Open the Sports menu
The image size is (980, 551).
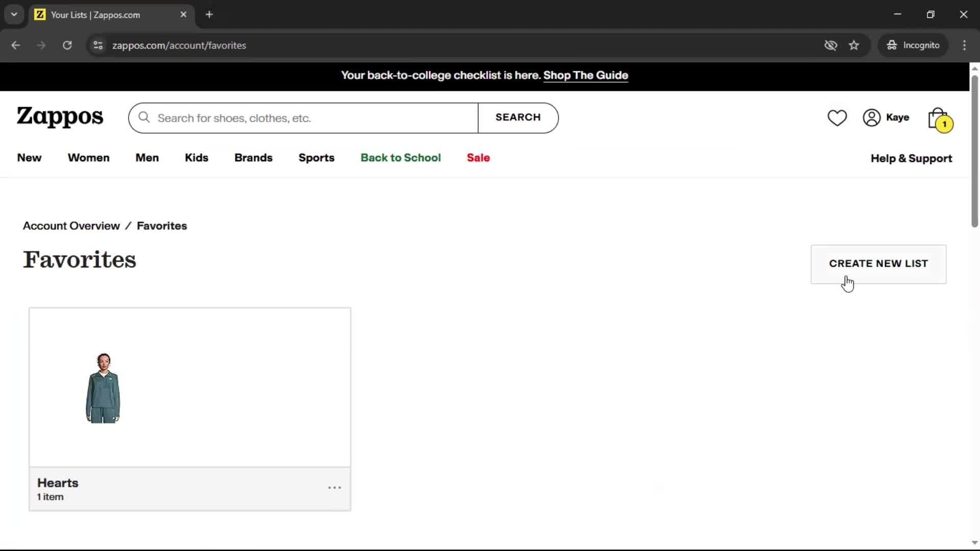[316, 158]
